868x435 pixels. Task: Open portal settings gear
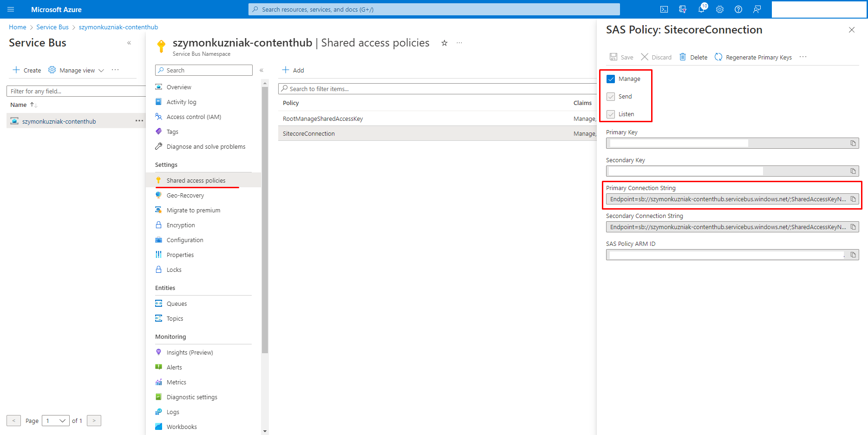(720, 9)
